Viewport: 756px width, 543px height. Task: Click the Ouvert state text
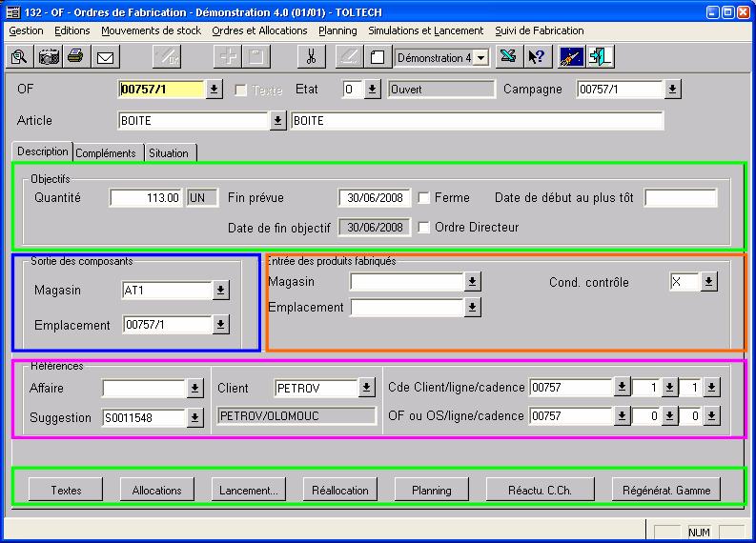[x=441, y=90]
